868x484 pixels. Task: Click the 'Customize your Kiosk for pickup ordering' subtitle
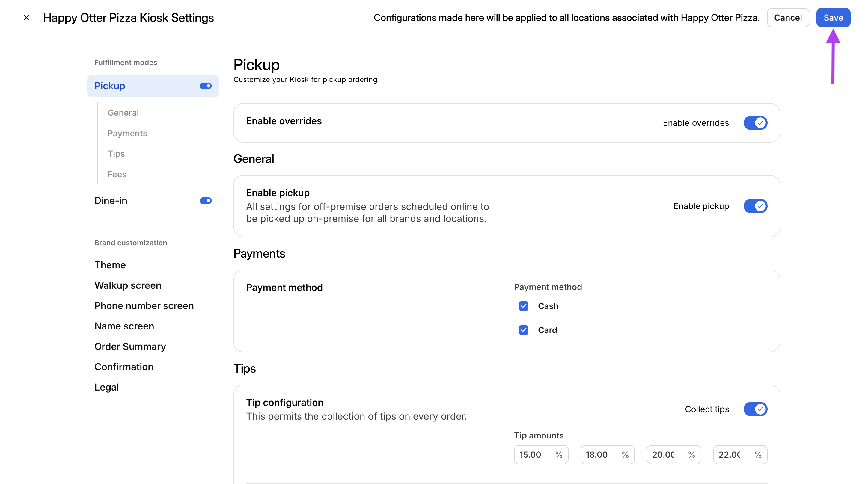click(x=305, y=79)
